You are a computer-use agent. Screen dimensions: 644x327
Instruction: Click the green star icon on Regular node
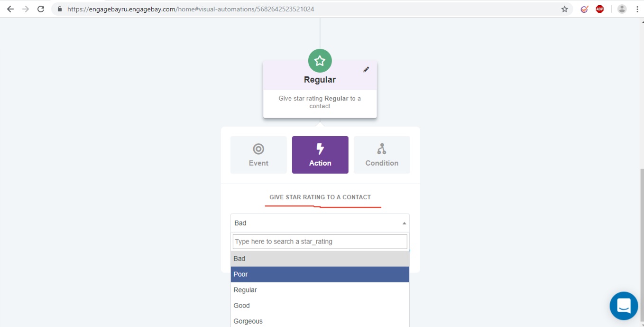tap(320, 61)
